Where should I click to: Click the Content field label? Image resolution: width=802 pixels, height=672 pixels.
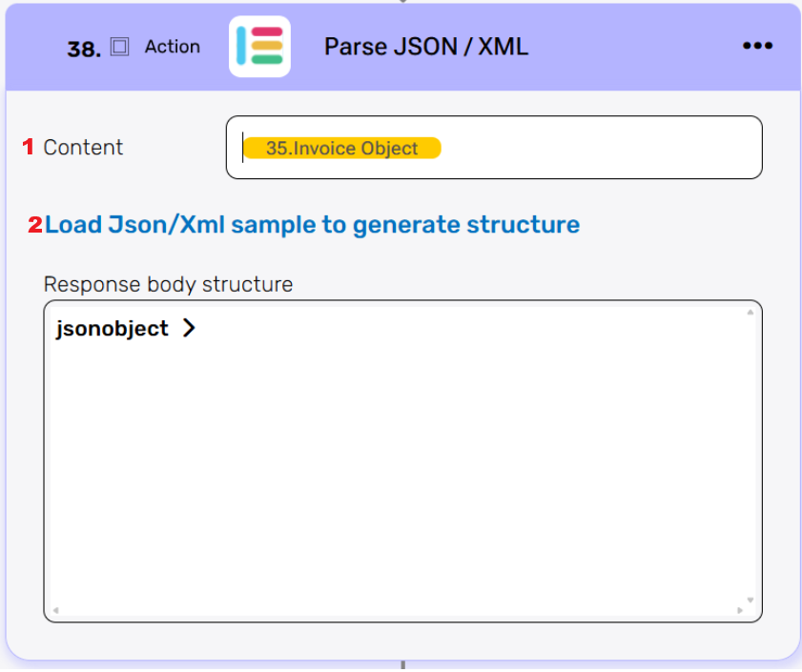click(83, 148)
